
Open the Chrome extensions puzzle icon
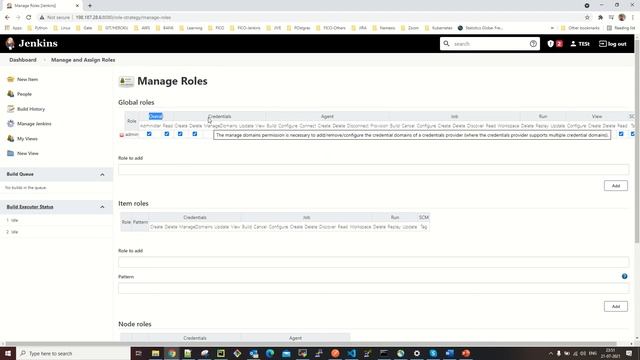(x=600, y=17)
